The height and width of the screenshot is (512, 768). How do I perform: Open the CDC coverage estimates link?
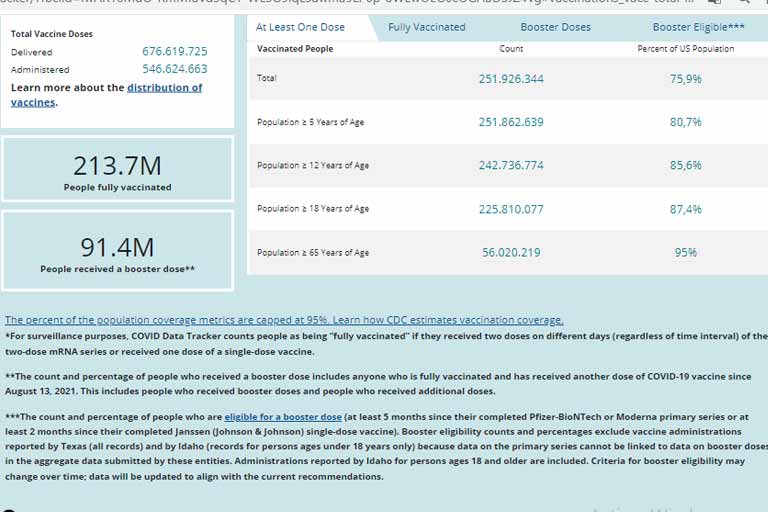[x=284, y=320]
